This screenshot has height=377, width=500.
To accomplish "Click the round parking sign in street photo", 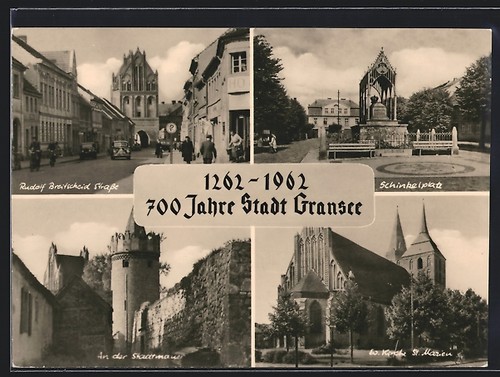I will coord(171,128).
